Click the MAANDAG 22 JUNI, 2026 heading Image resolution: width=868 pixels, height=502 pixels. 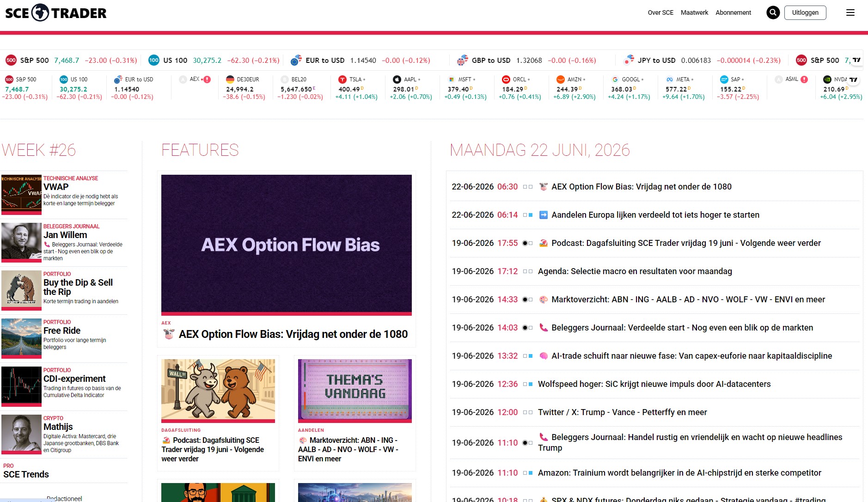tap(540, 150)
